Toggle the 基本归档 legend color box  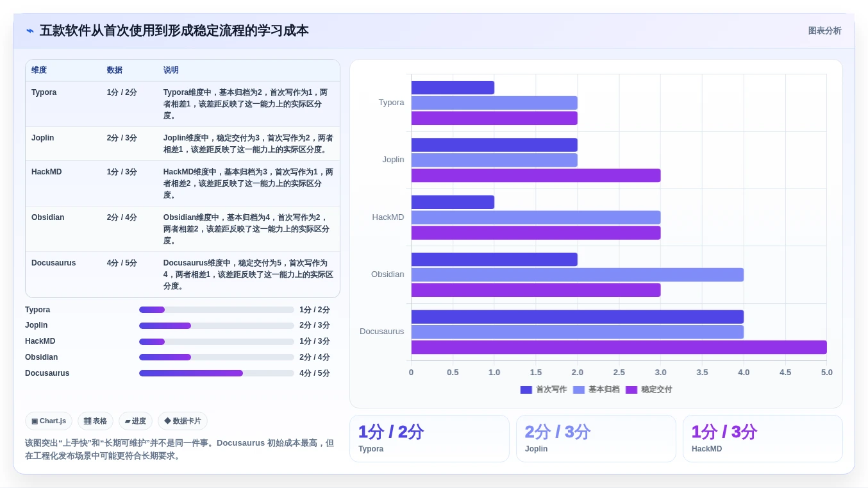pos(579,389)
